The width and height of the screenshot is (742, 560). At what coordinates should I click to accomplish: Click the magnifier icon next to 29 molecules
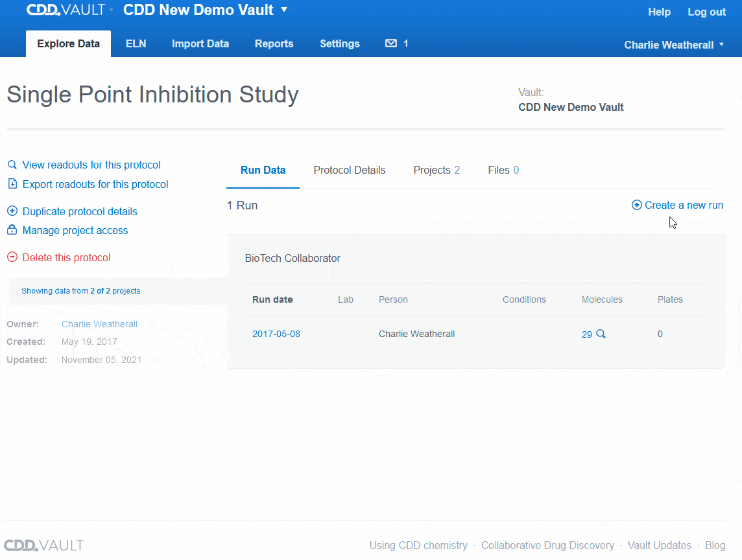tap(601, 334)
